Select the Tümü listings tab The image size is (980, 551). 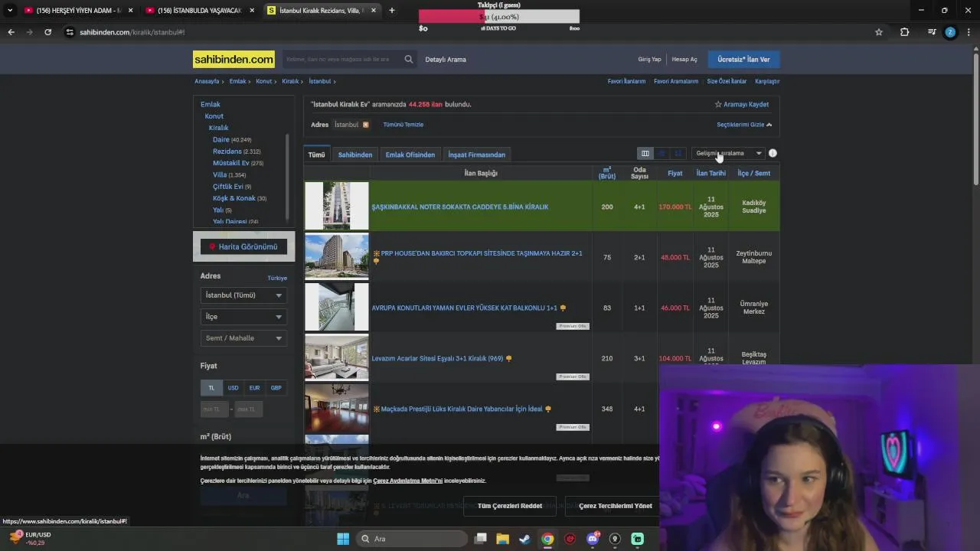[317, 155]
